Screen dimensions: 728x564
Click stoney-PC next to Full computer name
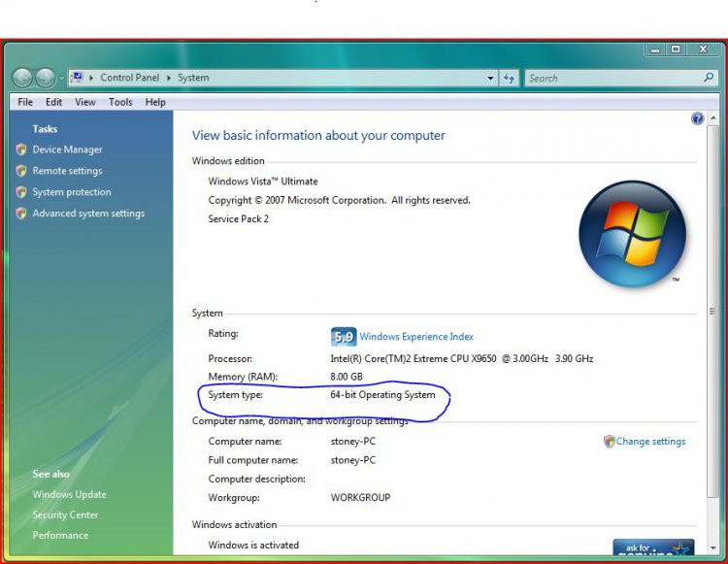click(x=353, y=460)
